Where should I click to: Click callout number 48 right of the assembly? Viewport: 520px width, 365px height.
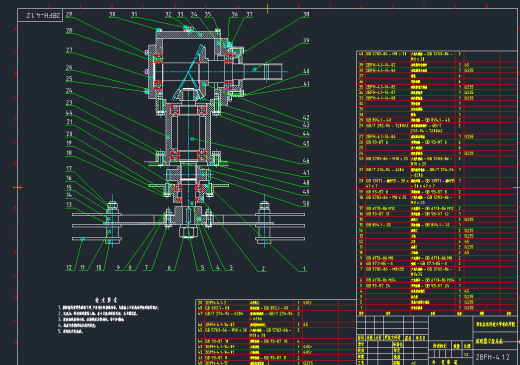coord(306,183)
